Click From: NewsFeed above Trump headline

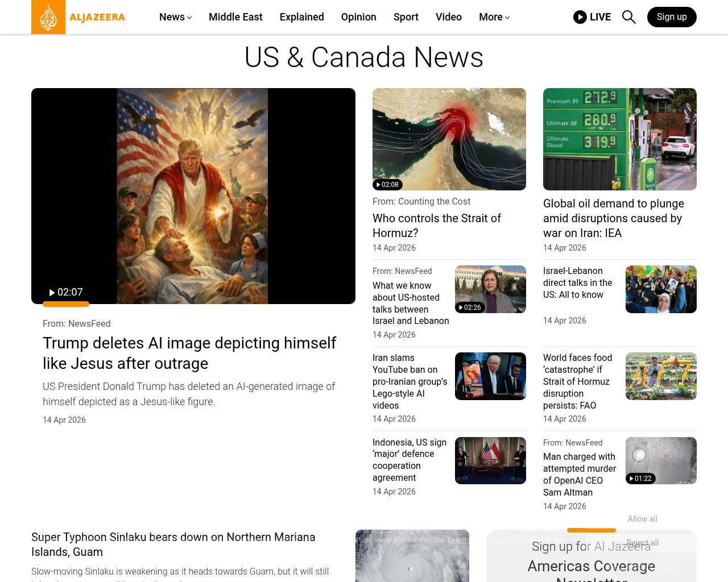[77, 323]
